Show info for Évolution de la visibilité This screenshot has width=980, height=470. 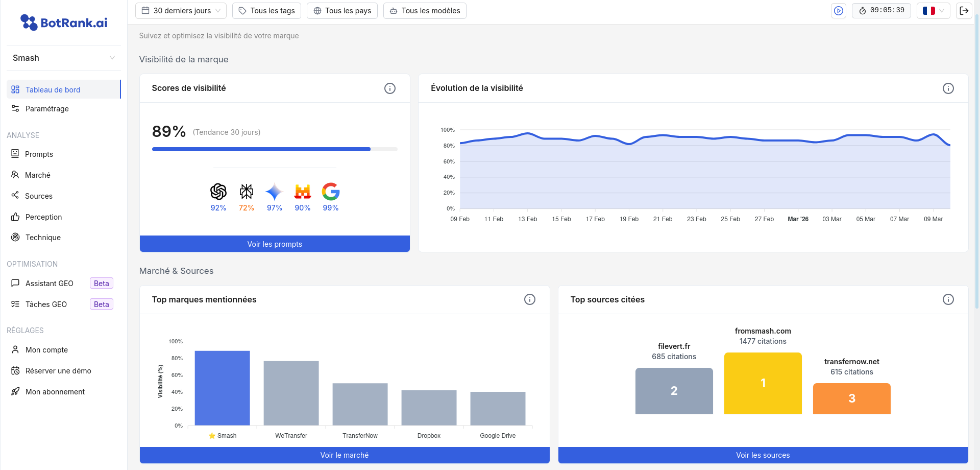click(x=948, y=88)
